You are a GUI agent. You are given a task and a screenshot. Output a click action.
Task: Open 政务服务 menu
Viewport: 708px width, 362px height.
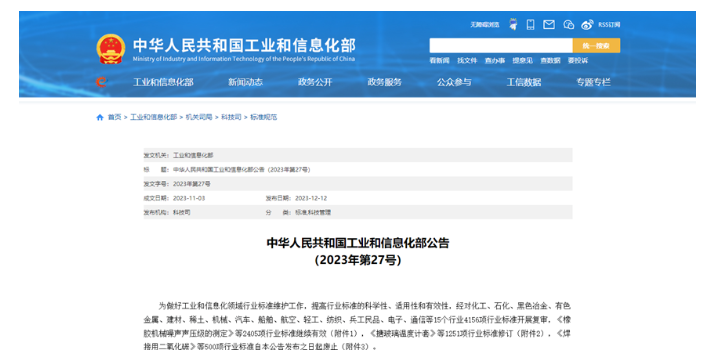384,82
